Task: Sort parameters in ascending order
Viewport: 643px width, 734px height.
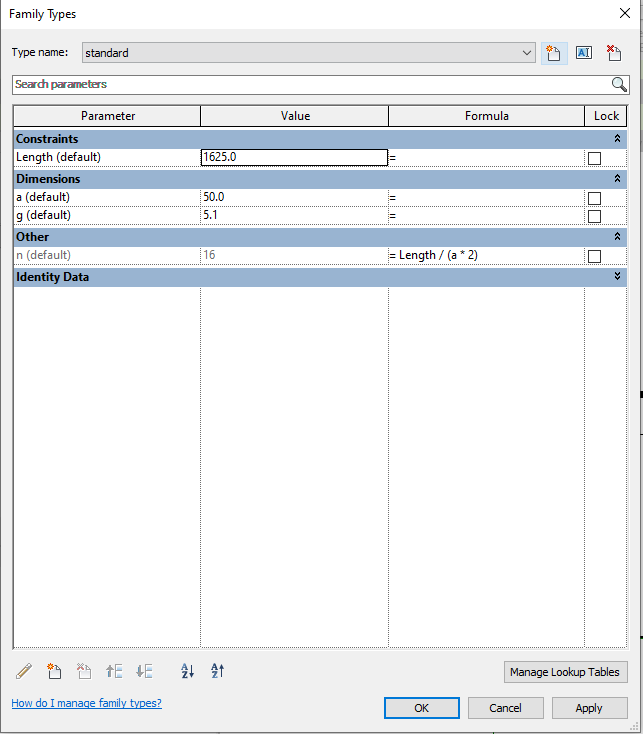Action: pos(187,671)
